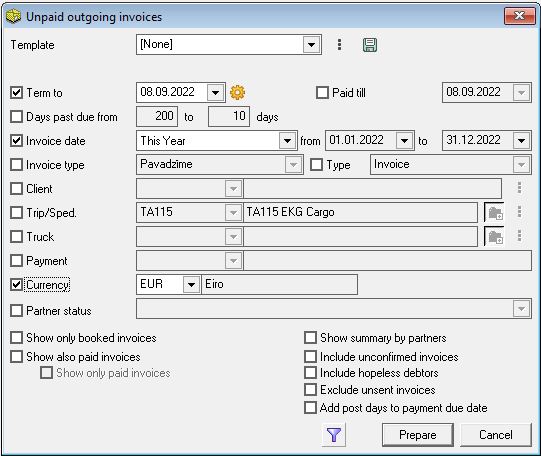Uncheck the Invoice date checkbox
Screen dimensions: 541x456
(x=16, y=141)
